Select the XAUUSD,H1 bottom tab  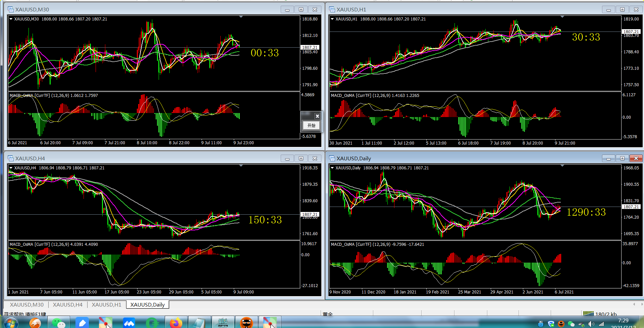(x=107, y=305)
